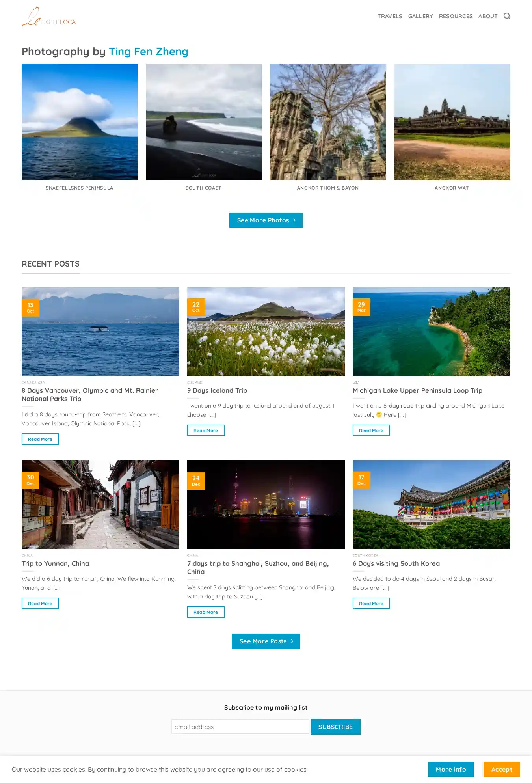Click More info on cookie bar

coord(451,769)
